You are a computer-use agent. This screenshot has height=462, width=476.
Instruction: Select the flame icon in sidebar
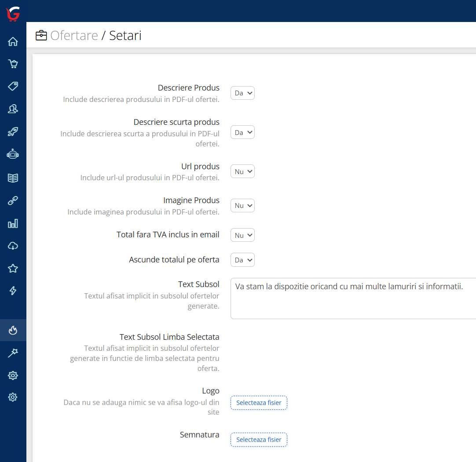13,330
